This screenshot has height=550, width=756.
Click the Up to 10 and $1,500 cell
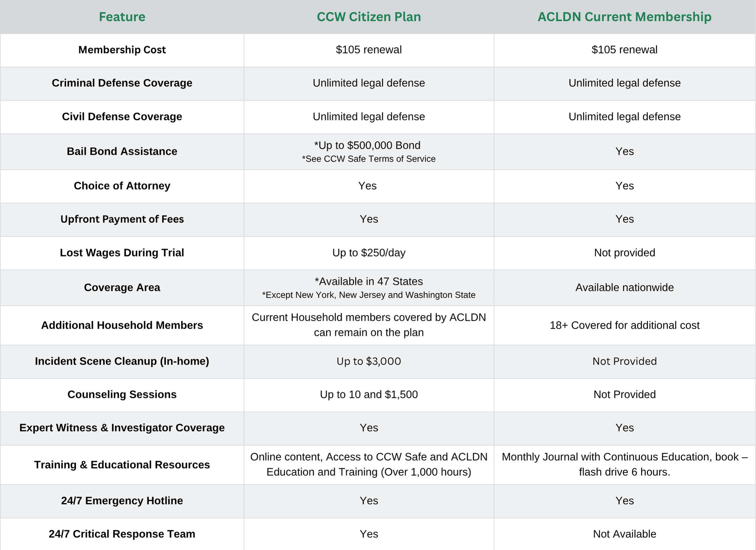pos(369,395)
